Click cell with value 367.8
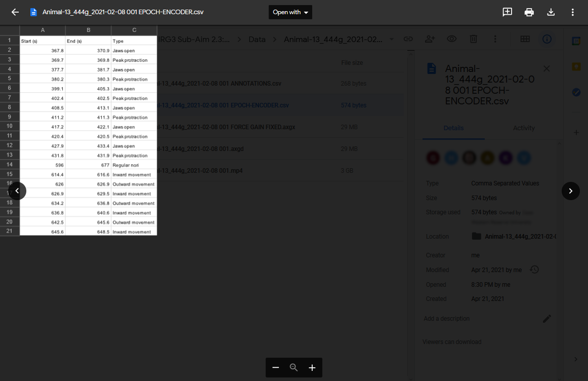 tap(43, 51)
